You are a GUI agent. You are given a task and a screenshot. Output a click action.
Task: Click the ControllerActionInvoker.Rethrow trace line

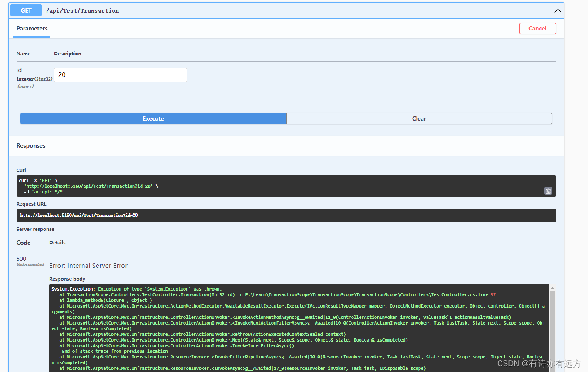click(202, 334)
